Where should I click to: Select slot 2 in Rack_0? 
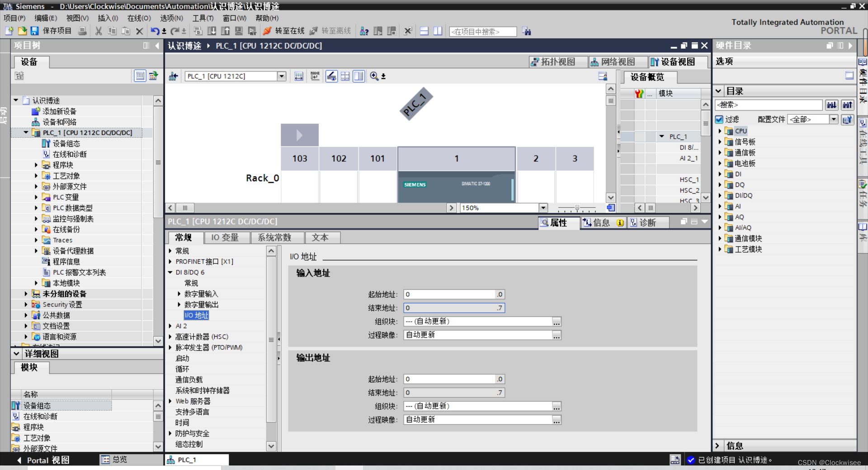coord(536,159)
